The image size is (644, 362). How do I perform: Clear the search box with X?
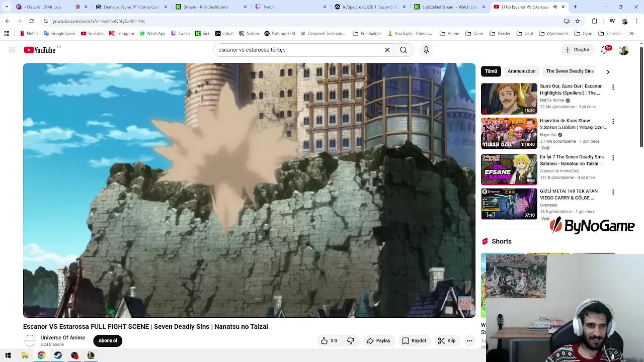(x=387, y=50)
